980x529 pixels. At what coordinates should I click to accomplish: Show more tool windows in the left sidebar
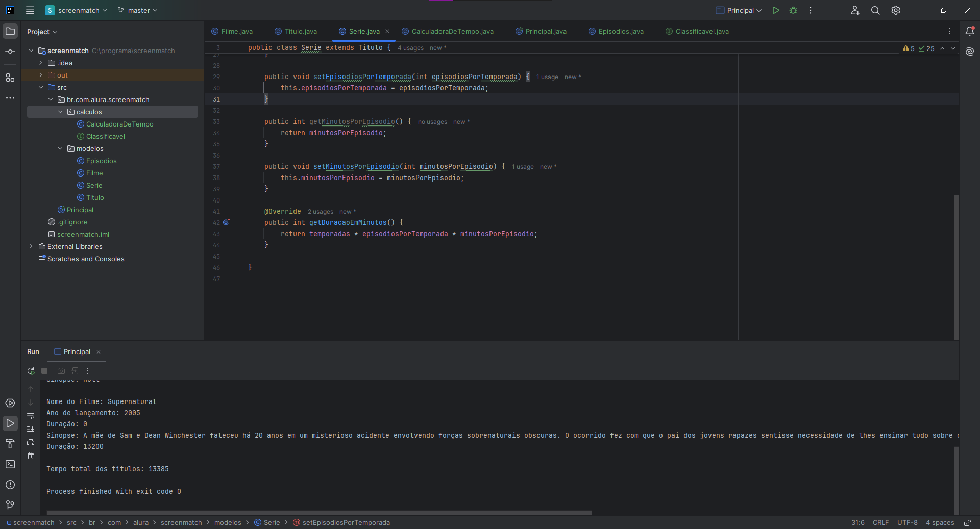(10, 97)
